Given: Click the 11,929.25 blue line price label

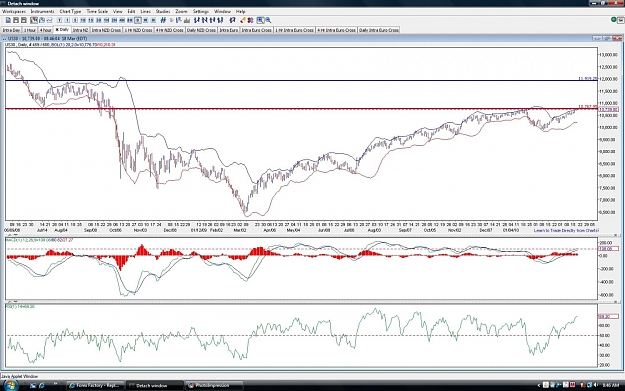Looking at the screenshot, I should [x=588, y=79].
